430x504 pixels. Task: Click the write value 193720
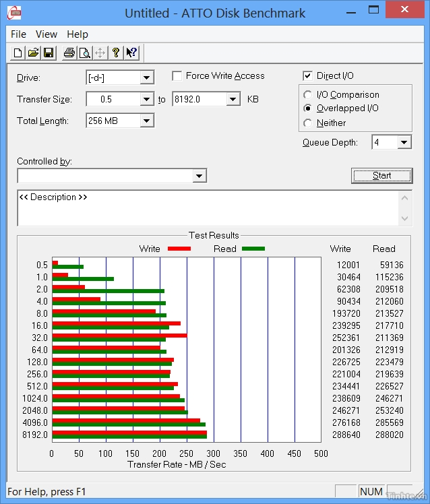(x=346, y=313)
